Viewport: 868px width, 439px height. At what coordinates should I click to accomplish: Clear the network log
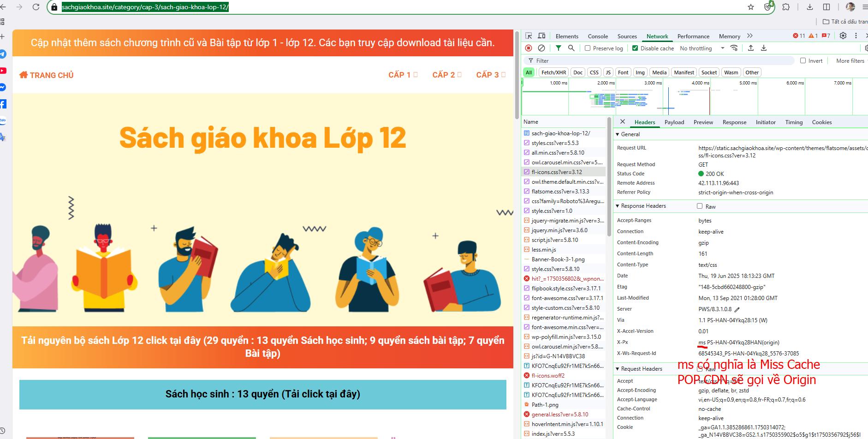pyautogui.click(x=541, y=48)
